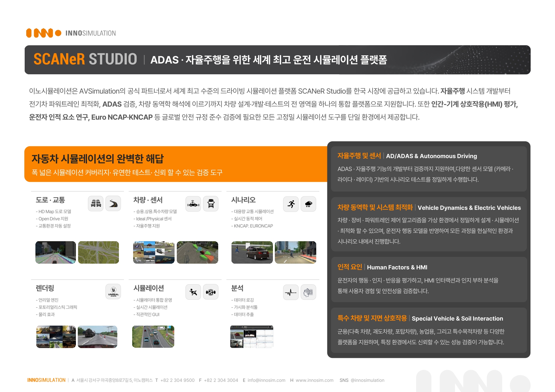The image size is (555, 392).
Task: Click the INNOSIMULATION wordmark beside the top logo
Action: click(x=91, y=33)
